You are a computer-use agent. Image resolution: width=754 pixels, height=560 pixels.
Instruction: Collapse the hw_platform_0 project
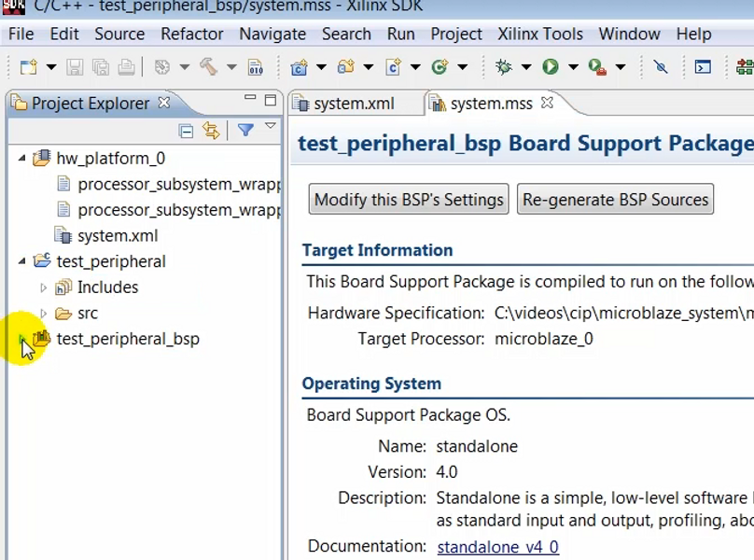[x=21, y=158]
